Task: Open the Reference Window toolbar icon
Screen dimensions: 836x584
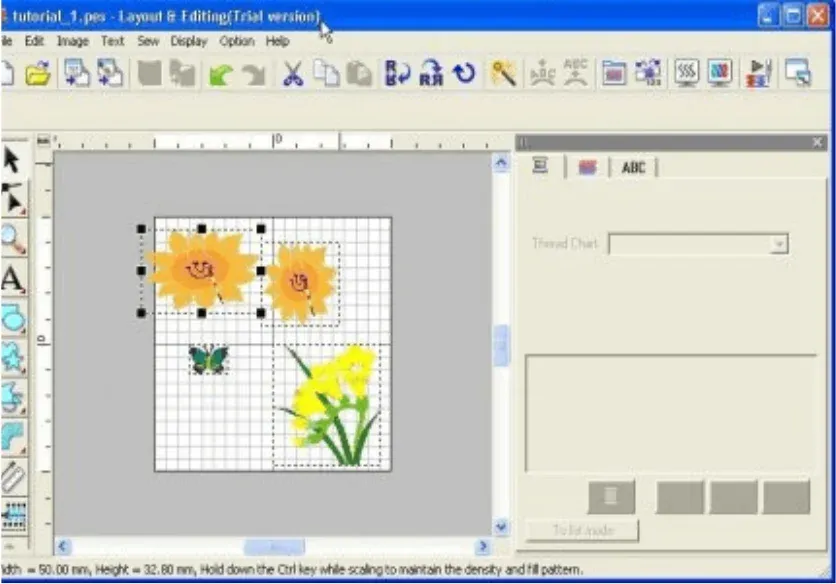Action: click(x=798, y=73)
